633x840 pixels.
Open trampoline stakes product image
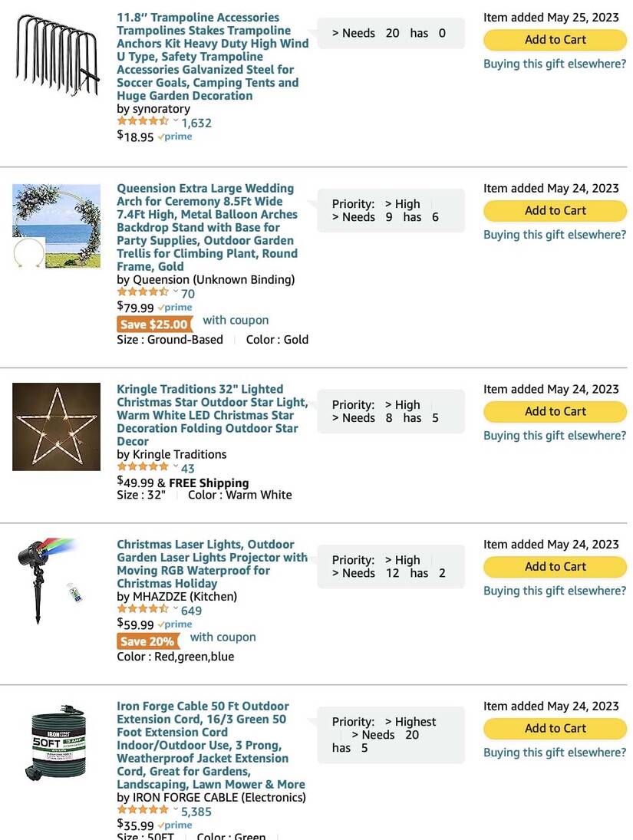coord(57,55)
